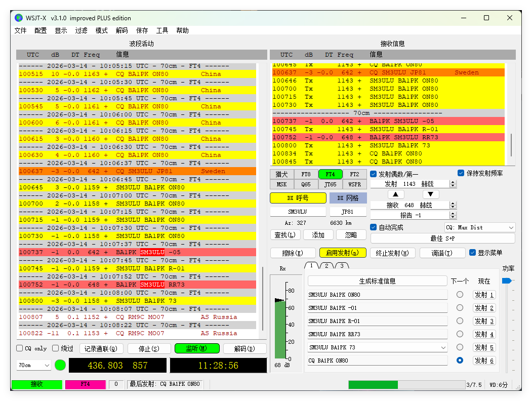Select next radio for CQ BA1PK ON80

click(460, 360)
